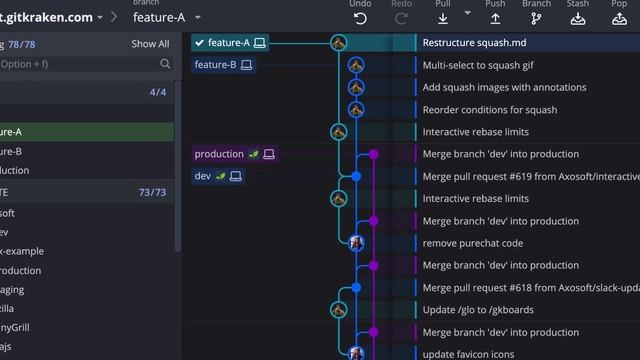Viewport: 640px width, 360px height.
Task: Click the laptop icon on production label
Action: click(269, 154)
